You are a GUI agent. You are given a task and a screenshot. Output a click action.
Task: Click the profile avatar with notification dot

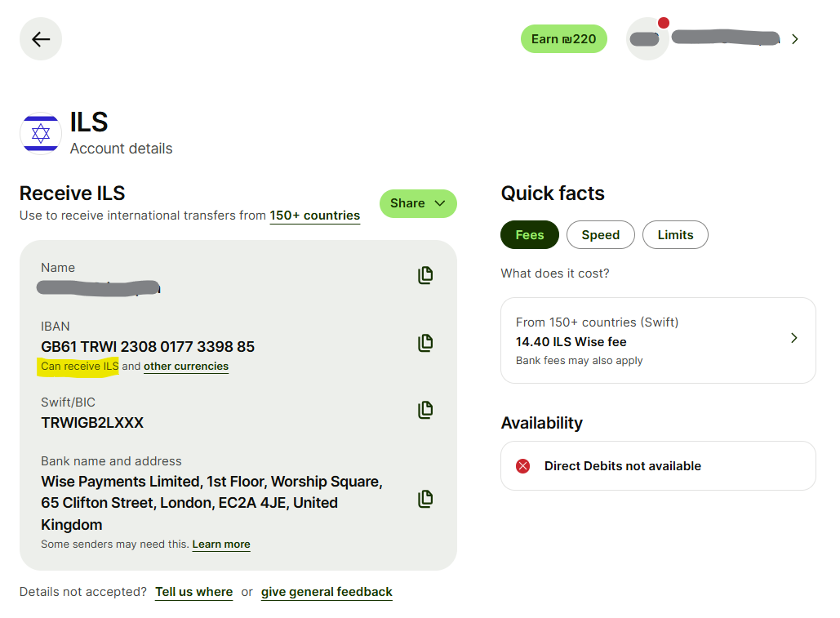pyautogui.click(x=647, y=39)
